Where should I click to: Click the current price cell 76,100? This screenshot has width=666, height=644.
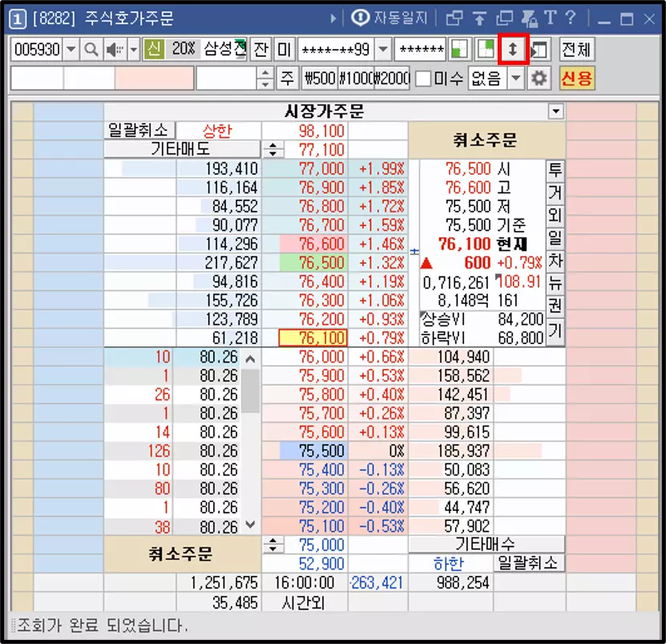click(313, 338)
